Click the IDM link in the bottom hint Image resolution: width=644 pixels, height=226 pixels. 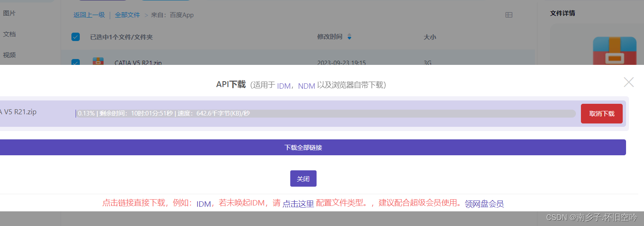tap(204, 204)
